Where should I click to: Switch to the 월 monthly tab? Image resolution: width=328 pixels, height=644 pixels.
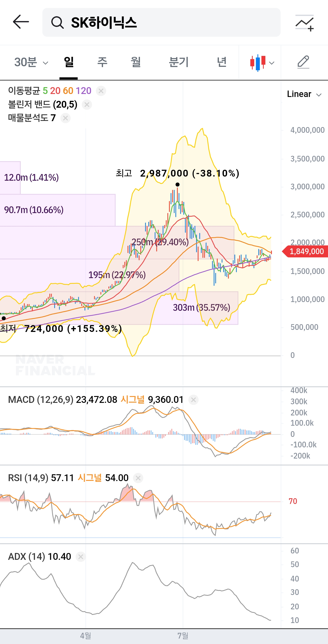(136, 62)
